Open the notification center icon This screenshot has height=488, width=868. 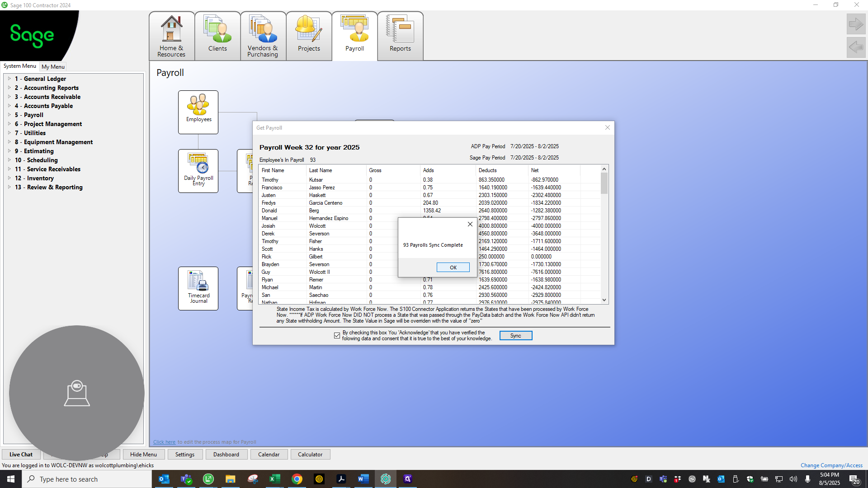(854, 479)
